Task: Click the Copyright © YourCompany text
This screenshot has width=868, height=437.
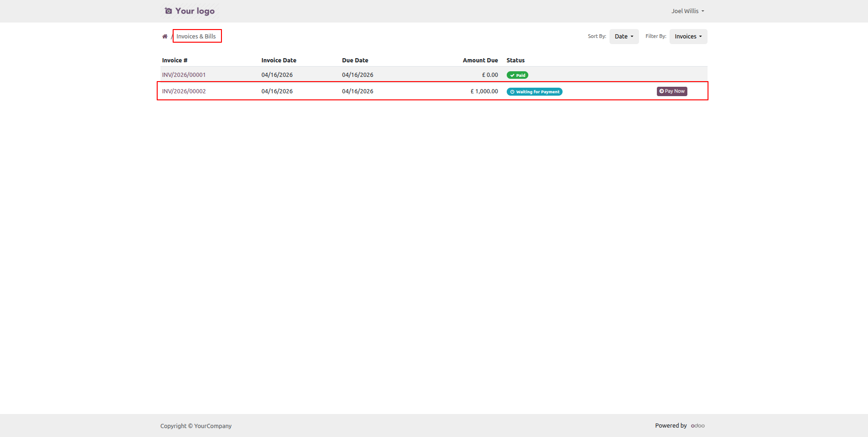Action: click(x=196, y=426)
